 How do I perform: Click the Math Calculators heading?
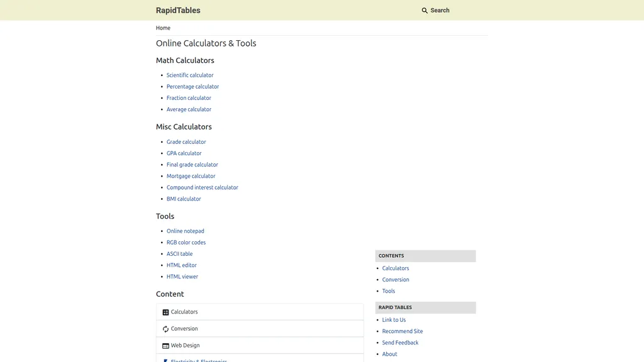coord(185,60)
